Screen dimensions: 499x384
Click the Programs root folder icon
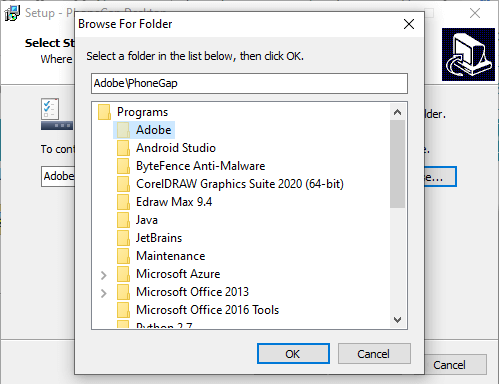(x=104, y=112)
